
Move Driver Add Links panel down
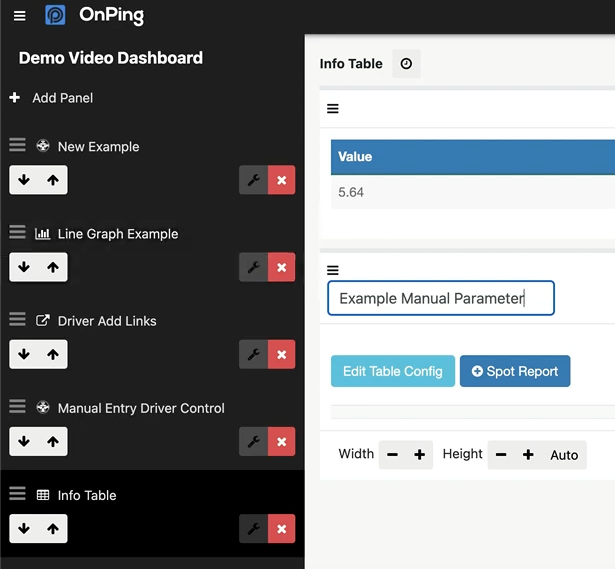[x=24, y=354]
